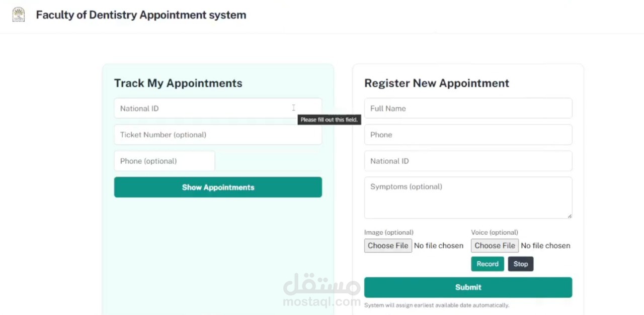Viewport: 644px width, 315px height.
Task: Click the Show Appointments button
Action: point(218,187)
